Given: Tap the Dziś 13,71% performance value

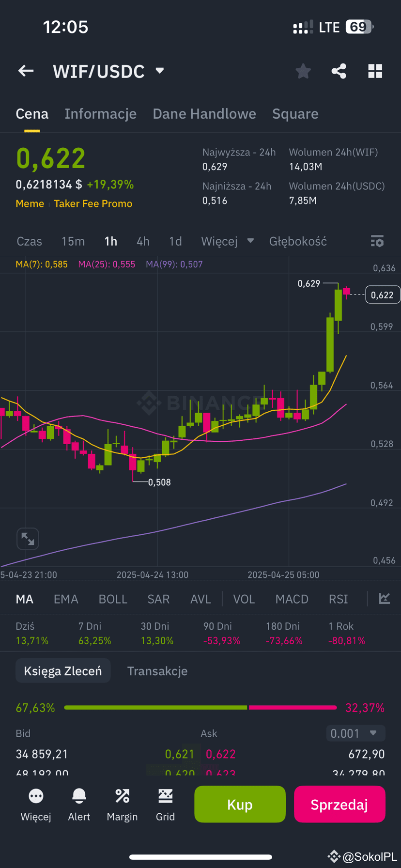Looking at the screenshot, I should point(32,640).
